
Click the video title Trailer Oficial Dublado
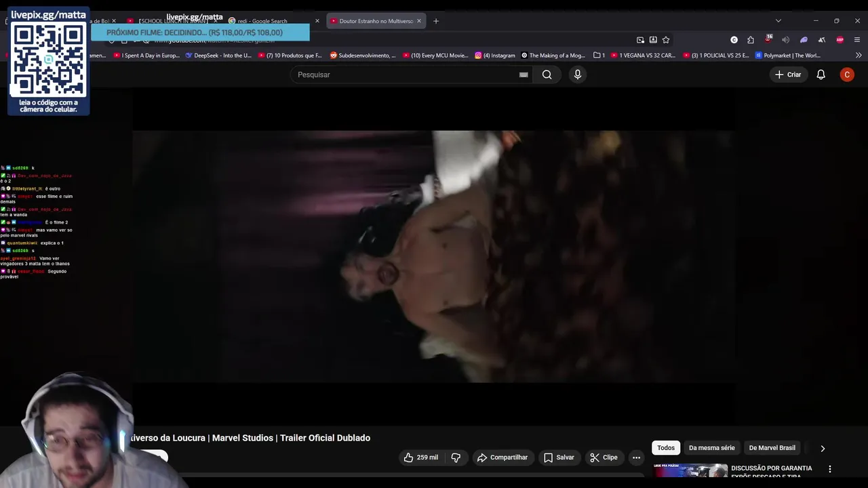click(325, 438)
